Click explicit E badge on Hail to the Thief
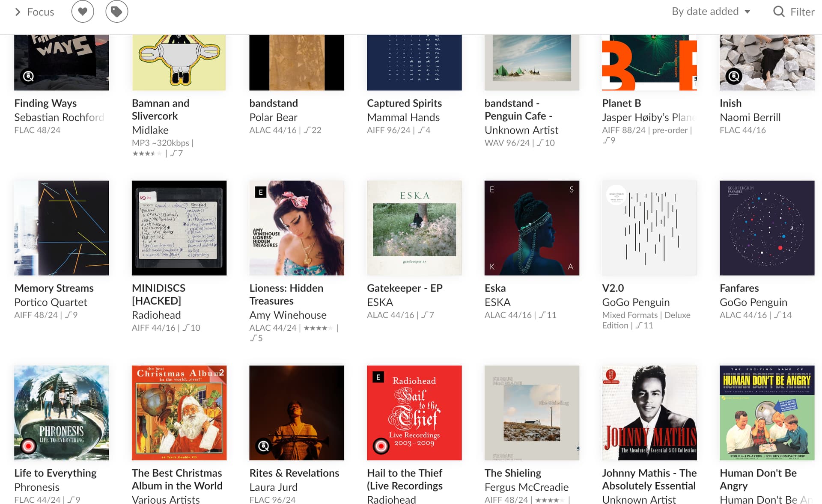 point(378,377)
